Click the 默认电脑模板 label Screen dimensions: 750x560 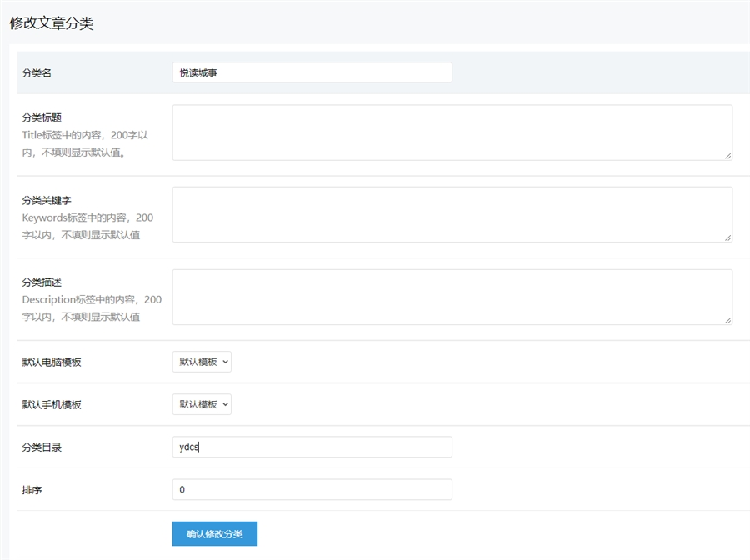[52, 362]
